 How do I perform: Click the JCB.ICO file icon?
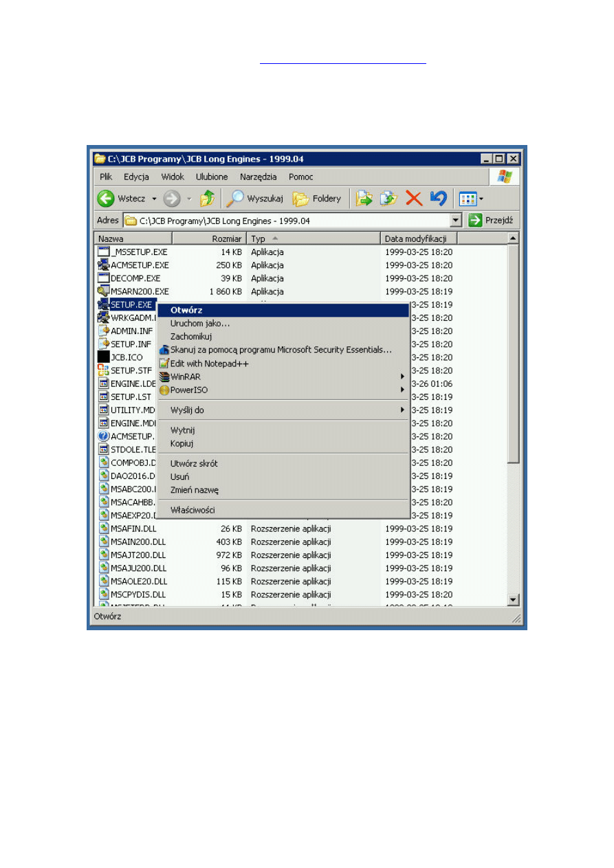pos(104,357)
